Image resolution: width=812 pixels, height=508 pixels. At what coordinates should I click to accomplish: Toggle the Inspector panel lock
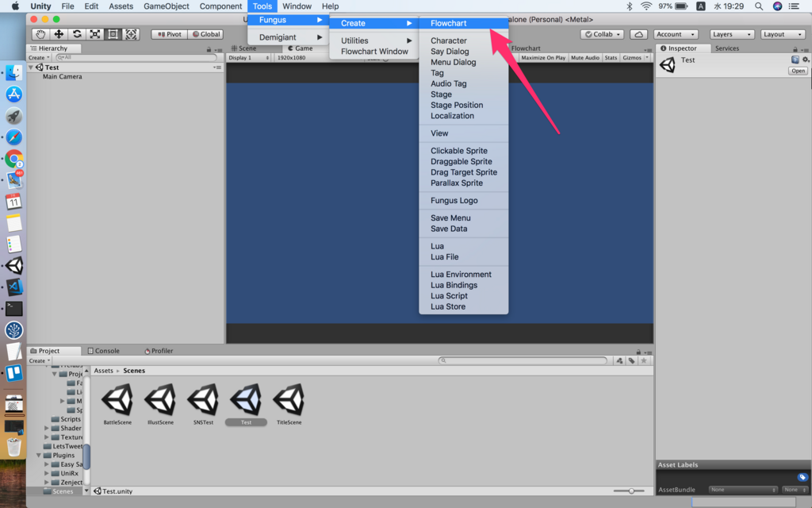point(795,50)
